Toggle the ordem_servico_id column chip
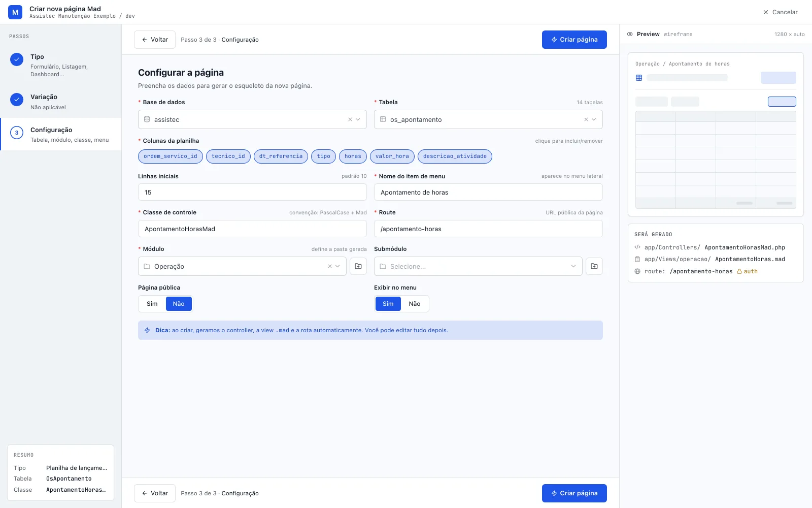The width and height of the screenshot is (812, 508). click(x=171, y=156)
